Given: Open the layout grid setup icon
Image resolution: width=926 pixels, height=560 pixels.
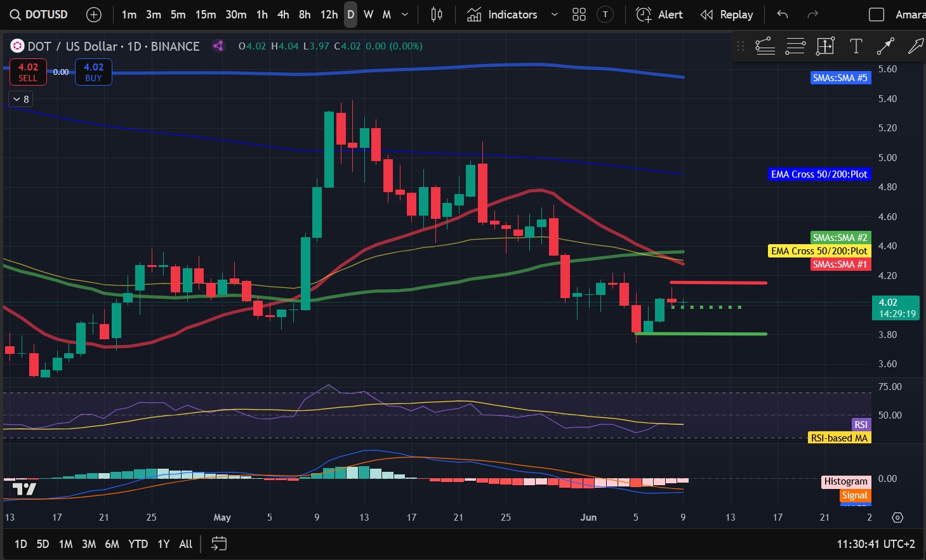Looking at the screenshot, I should point(579,15).
